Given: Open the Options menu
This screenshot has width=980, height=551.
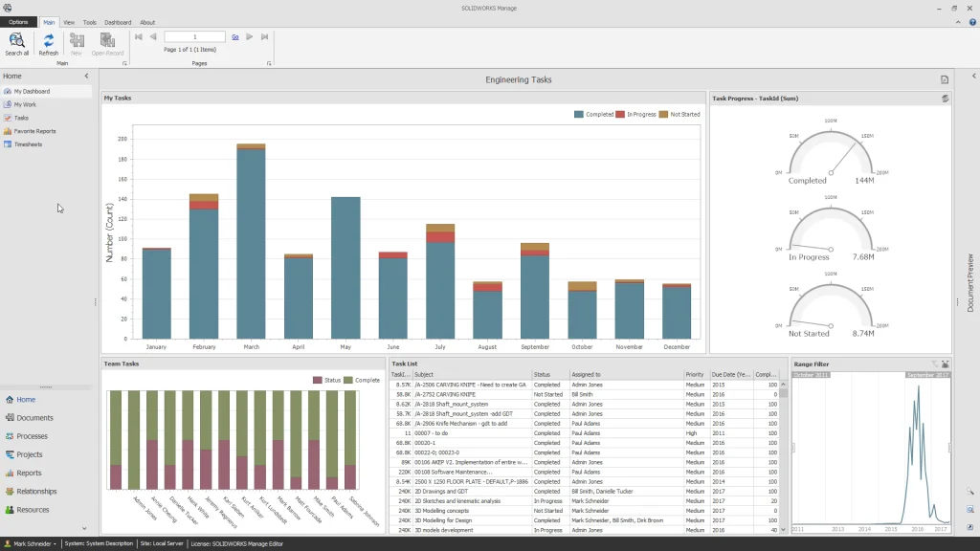Looking at the screenshot, I should coord(18,22).
